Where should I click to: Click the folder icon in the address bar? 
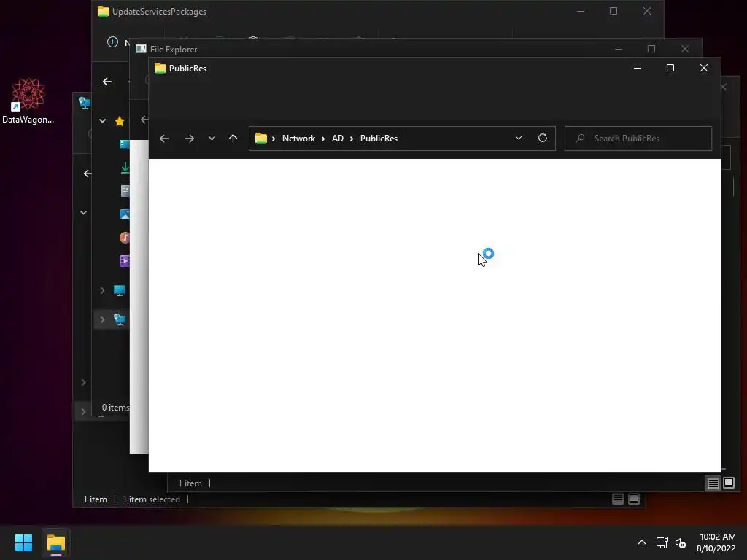[261, 139]
